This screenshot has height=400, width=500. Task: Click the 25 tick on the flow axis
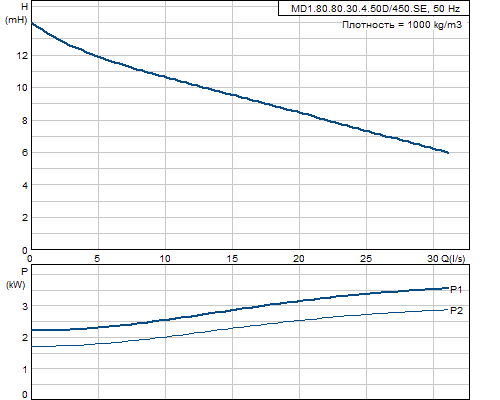point(366,259)
